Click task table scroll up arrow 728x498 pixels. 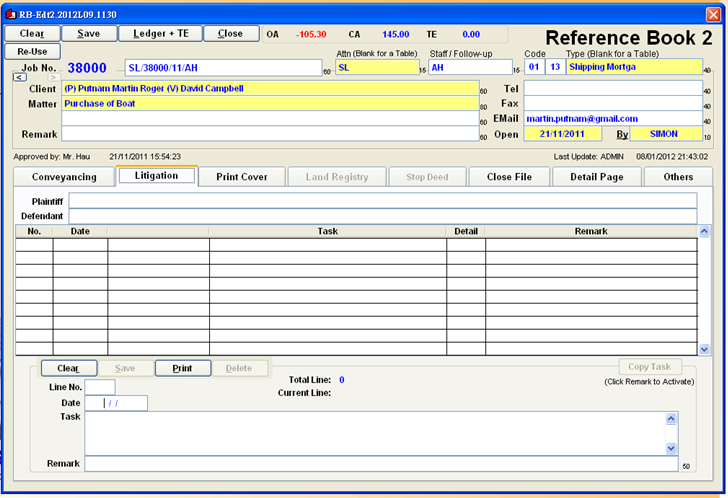(x=704, y=231)
